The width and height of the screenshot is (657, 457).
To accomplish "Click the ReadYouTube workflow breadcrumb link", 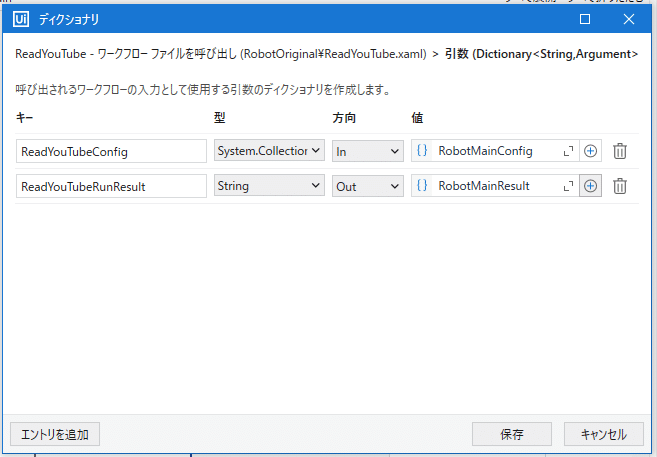I will [221, 54].
